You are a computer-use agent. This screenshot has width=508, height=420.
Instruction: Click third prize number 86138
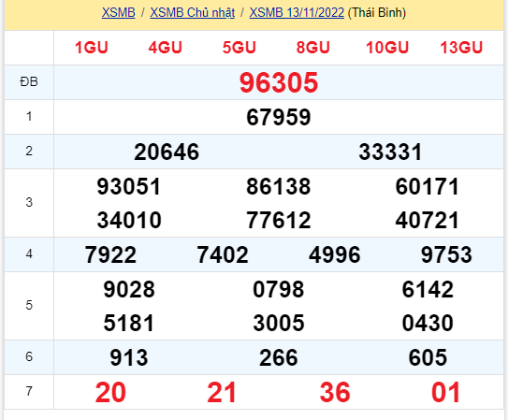tap(279, 186)
